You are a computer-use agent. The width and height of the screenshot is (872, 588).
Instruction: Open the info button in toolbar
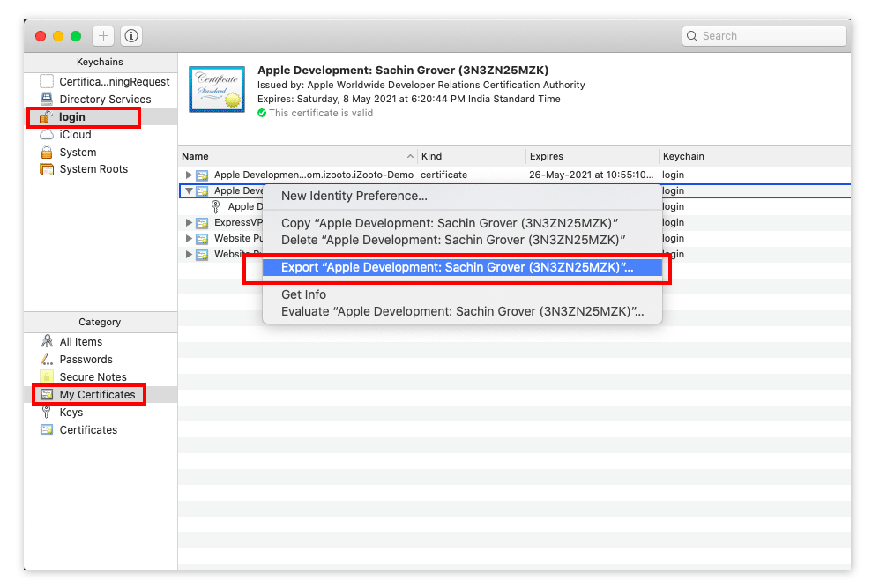tap(131, 36)
